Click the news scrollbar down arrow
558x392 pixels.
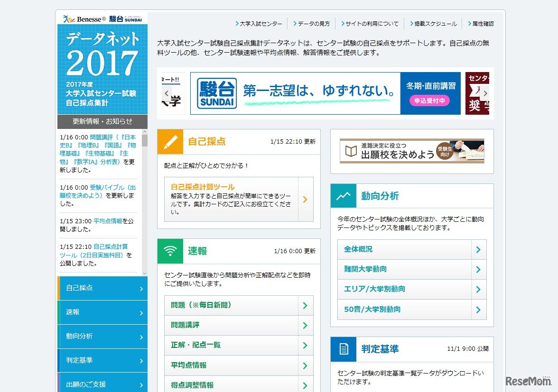click(x=144, y=273)
